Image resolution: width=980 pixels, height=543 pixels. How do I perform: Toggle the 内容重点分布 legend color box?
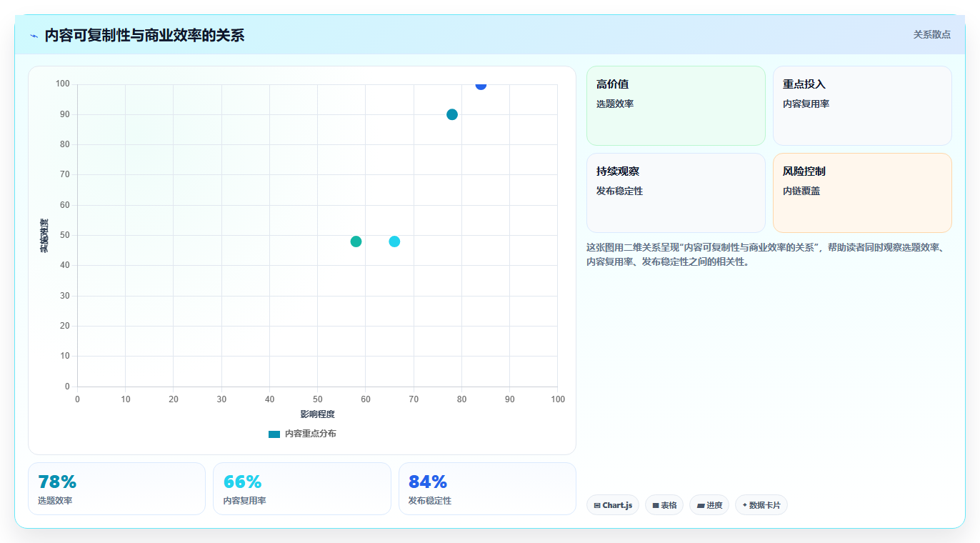click(274, 434)
